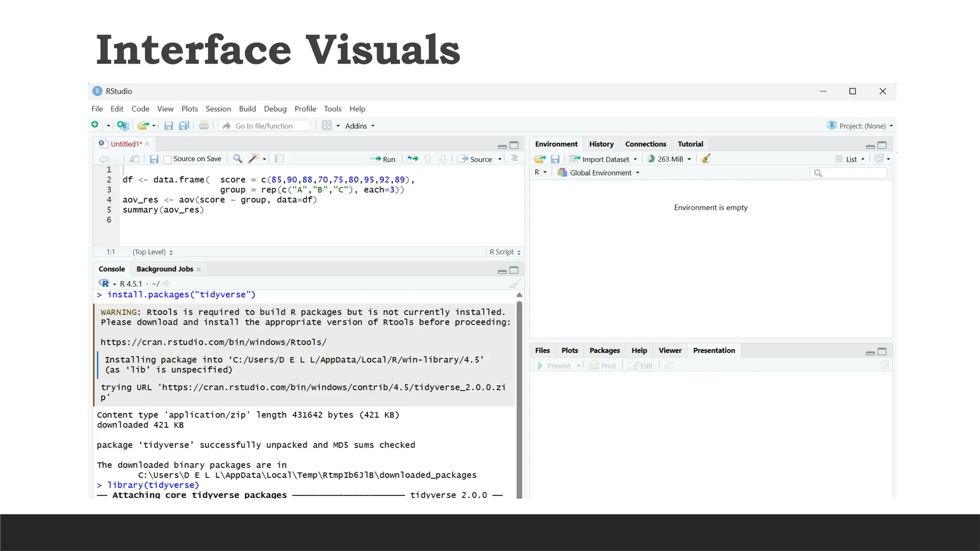980x551 pixels.
Task: Run the current line with Run button
Action: click(x=383, y=159)
